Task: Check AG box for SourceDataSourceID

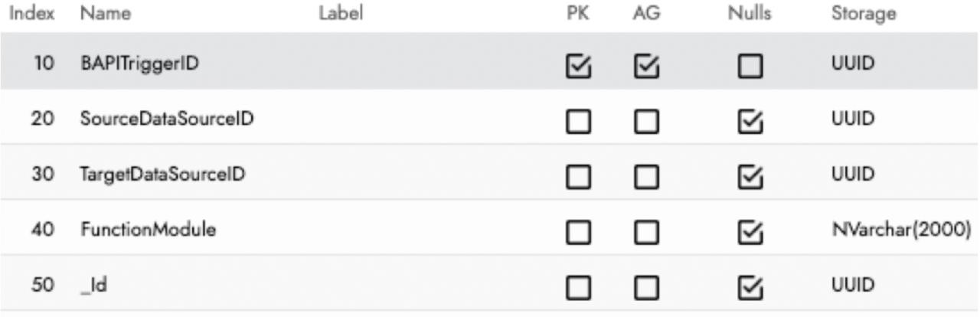Action: point(647,123)
